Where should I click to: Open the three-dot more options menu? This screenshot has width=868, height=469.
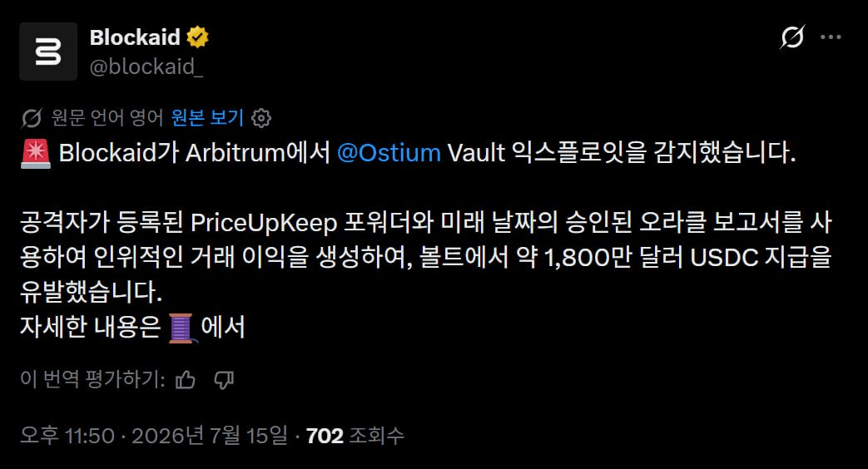tap(831, 37)
